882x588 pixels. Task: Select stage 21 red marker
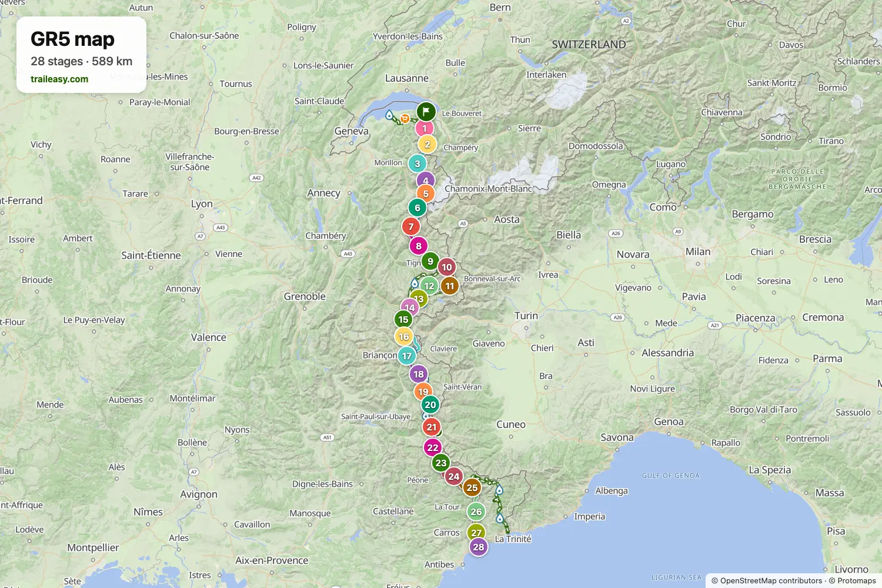432,427
